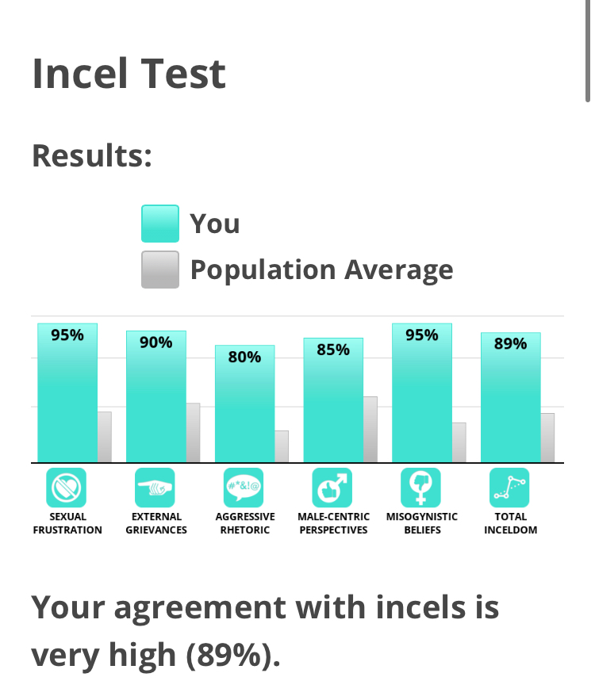Click the 'Population Average' legend label
The image size is (595, 700).
tap(321, 270)
